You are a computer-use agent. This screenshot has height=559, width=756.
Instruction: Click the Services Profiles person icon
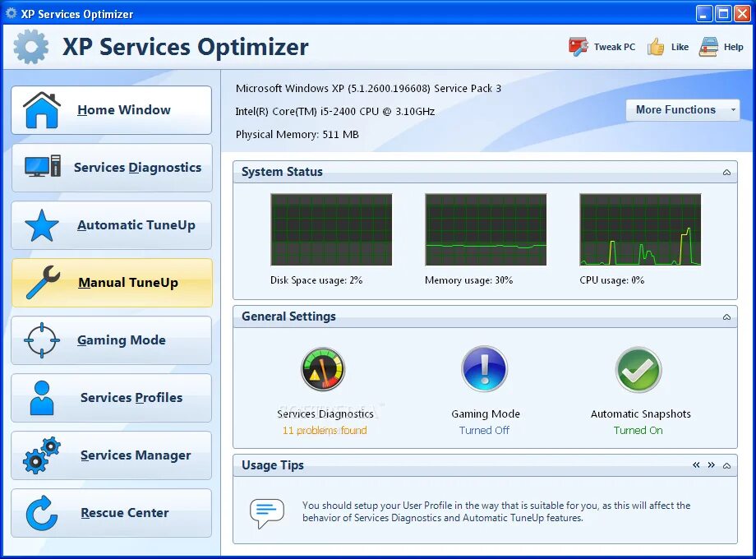42,398
